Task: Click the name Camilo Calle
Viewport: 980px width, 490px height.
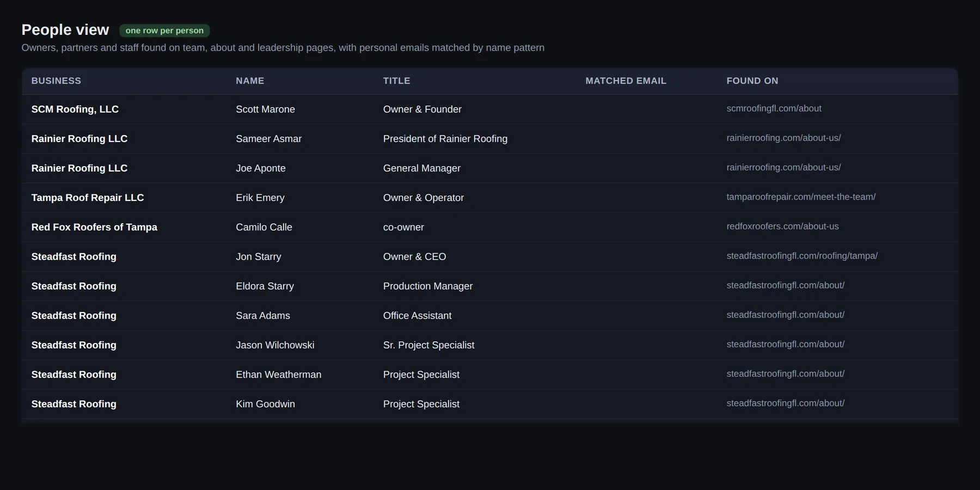Action: (x=264, y=227)
